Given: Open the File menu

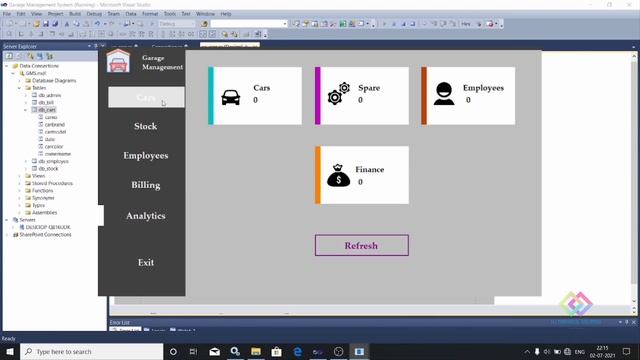Looking at the screenshot, I should 7,14.
